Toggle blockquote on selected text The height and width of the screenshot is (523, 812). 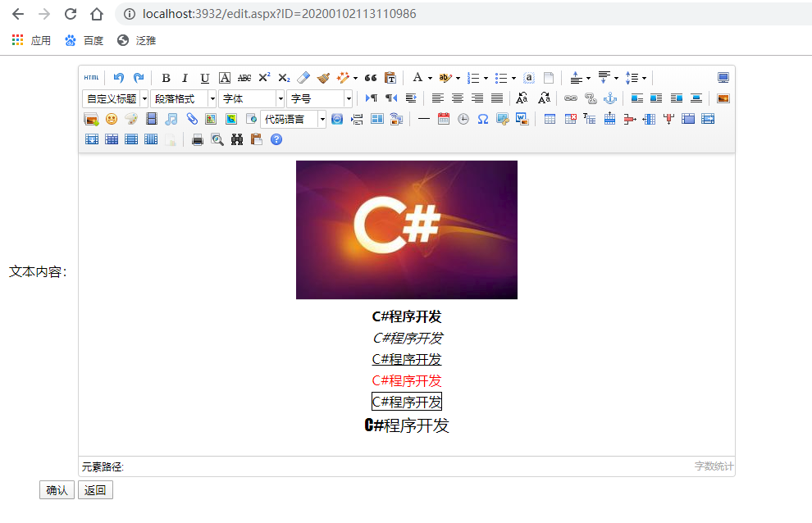[371, 78]
